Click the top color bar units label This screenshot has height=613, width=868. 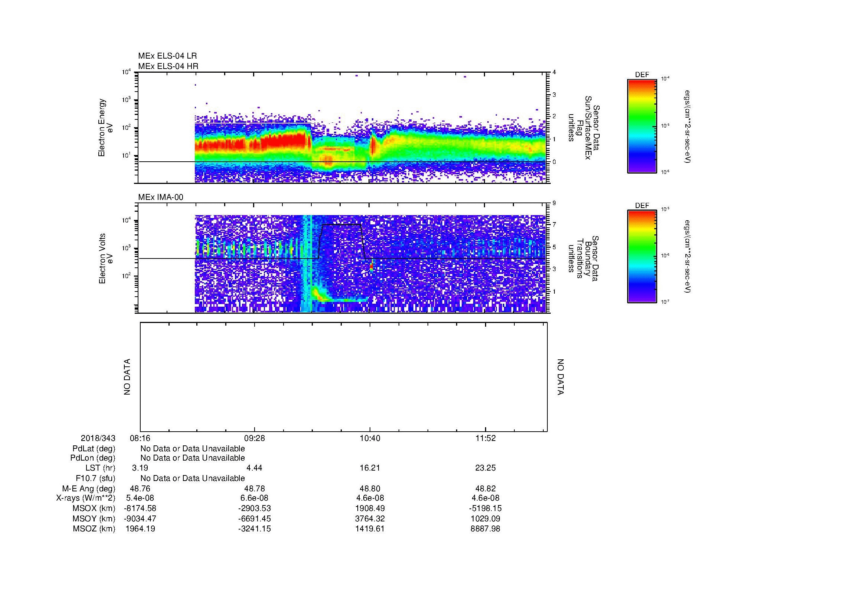[687, 126]
